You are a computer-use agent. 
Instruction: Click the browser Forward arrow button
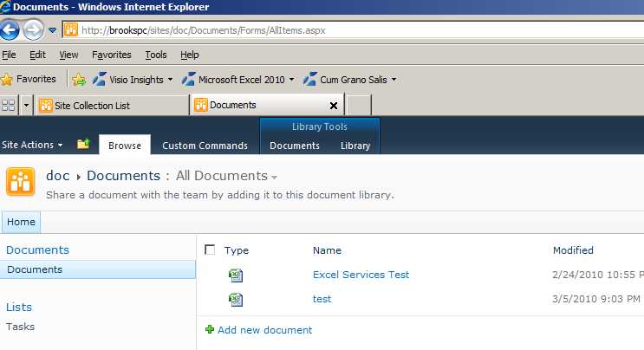tap(33, 30)
